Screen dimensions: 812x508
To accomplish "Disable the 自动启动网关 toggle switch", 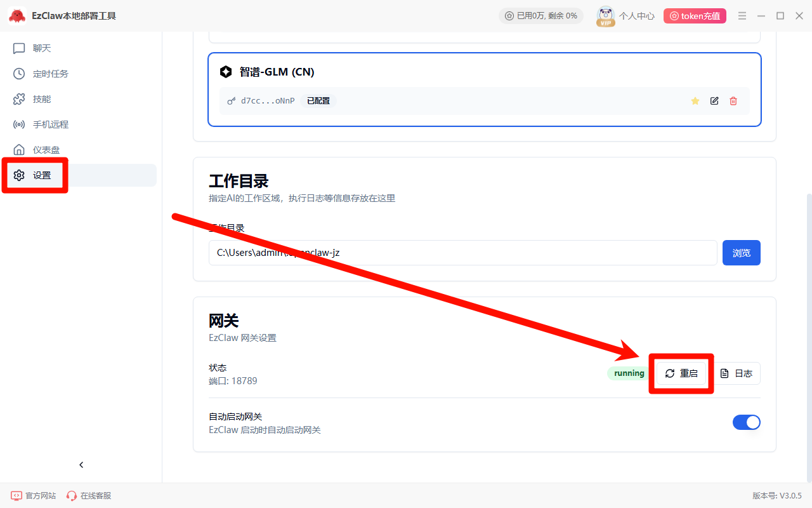I will tap(746, 422).
